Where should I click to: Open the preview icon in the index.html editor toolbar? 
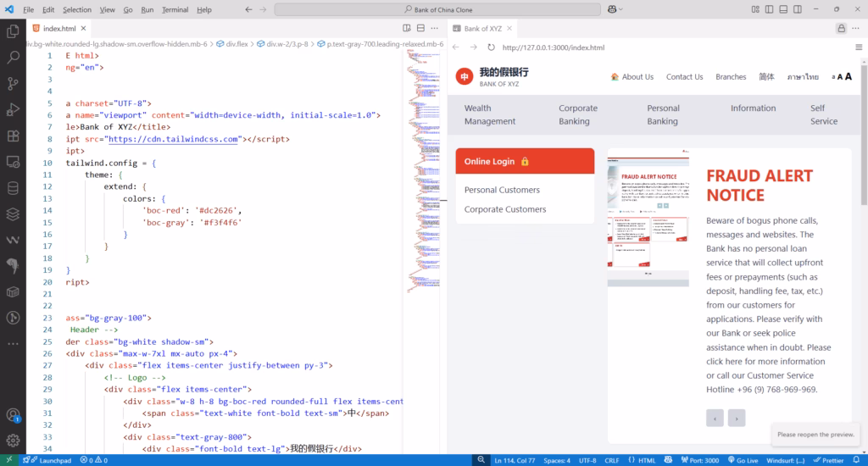pos(407,28)
